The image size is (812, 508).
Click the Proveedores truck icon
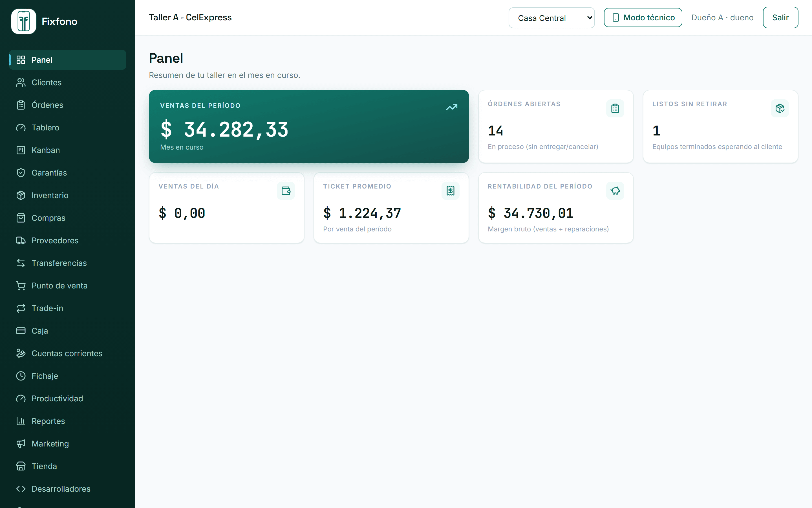(21, 240)
